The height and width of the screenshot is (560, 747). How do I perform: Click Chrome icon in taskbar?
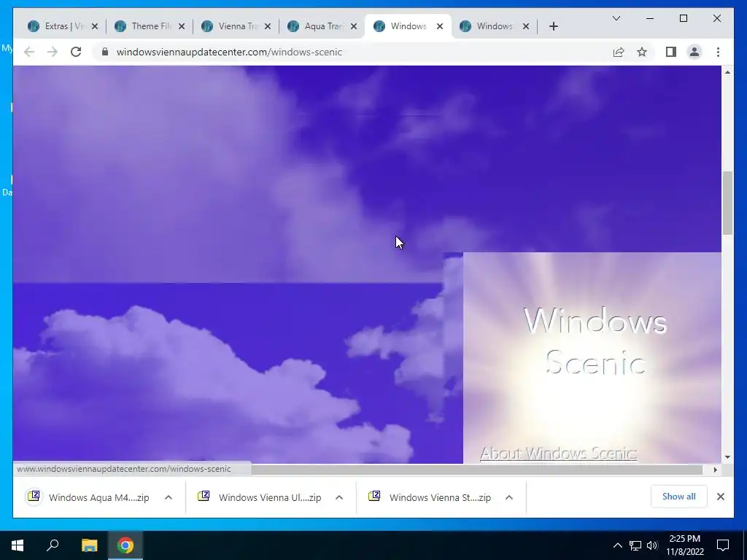125,545
